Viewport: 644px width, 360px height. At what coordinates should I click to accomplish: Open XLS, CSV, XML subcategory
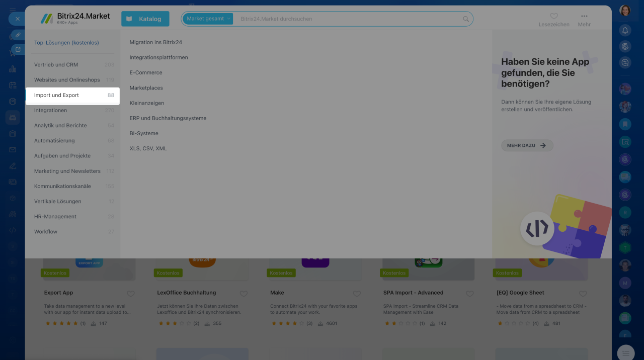(x=148, y=148)
